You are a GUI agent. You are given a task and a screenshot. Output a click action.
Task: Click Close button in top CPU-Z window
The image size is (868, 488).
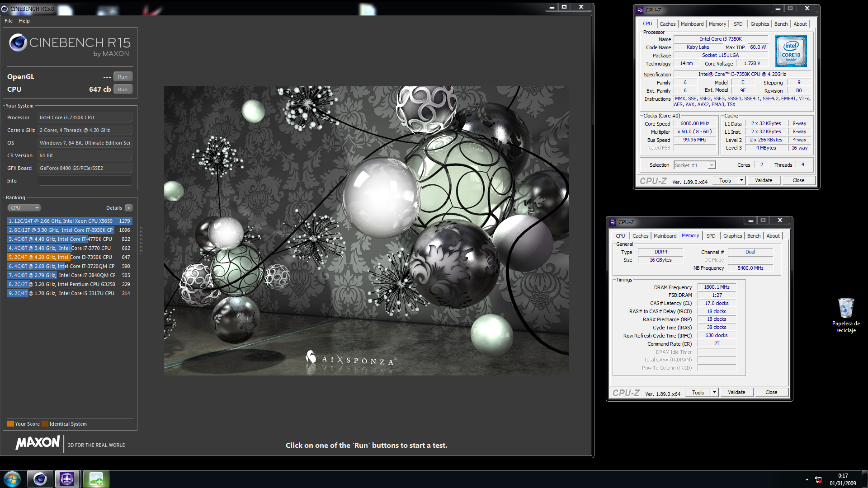coord(798,180)
